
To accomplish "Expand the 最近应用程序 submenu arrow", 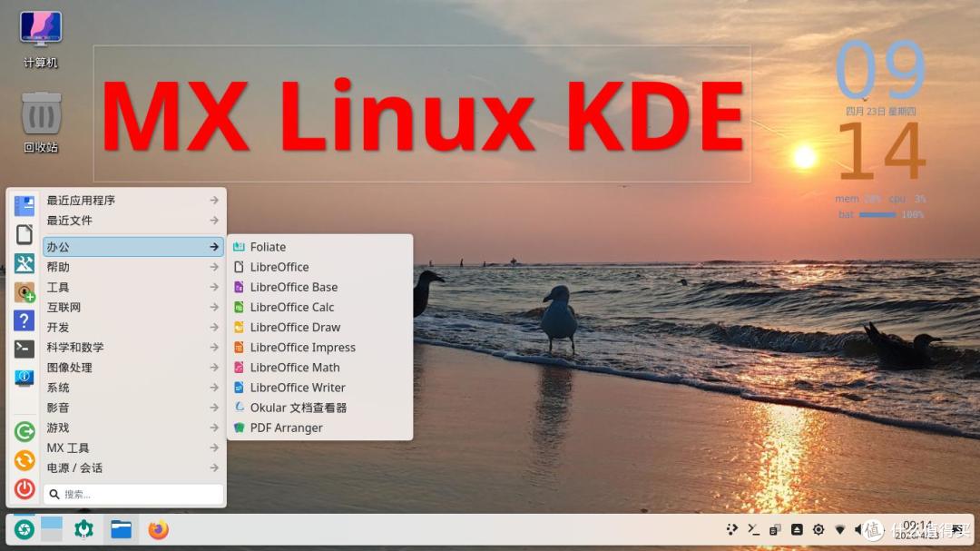I will tap(214, 200).
